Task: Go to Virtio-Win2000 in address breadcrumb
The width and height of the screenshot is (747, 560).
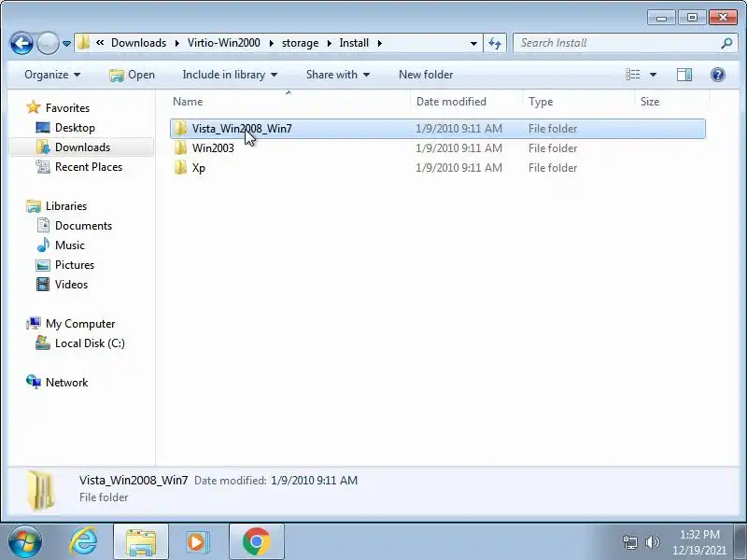Action: pos(224,43)
